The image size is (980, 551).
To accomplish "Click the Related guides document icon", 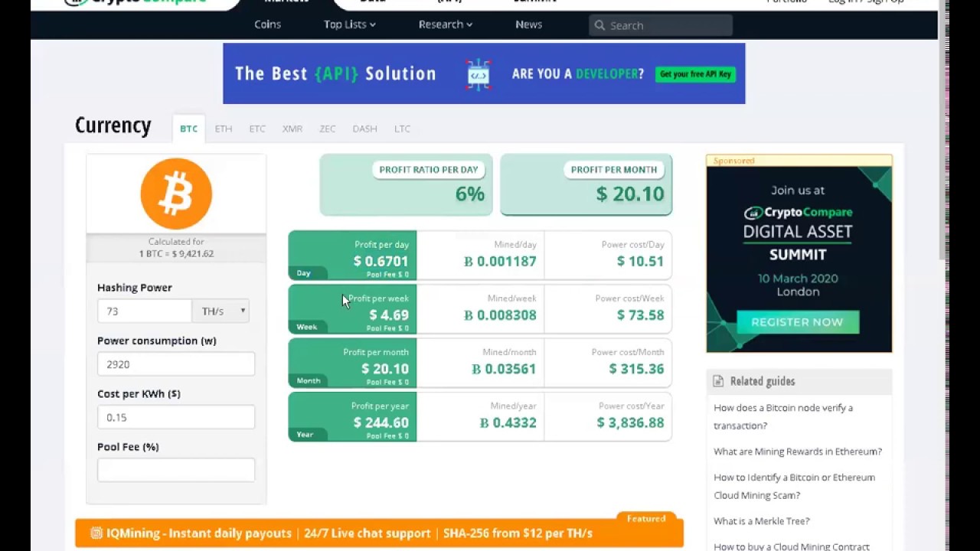I will click(718, 381).
